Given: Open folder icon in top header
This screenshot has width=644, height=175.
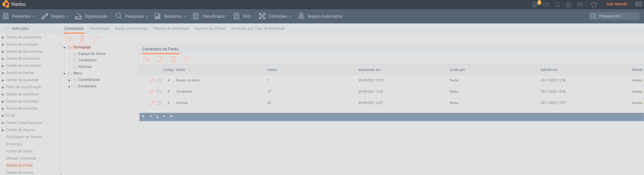Looking at the screenshot, I should click(546, 4).
